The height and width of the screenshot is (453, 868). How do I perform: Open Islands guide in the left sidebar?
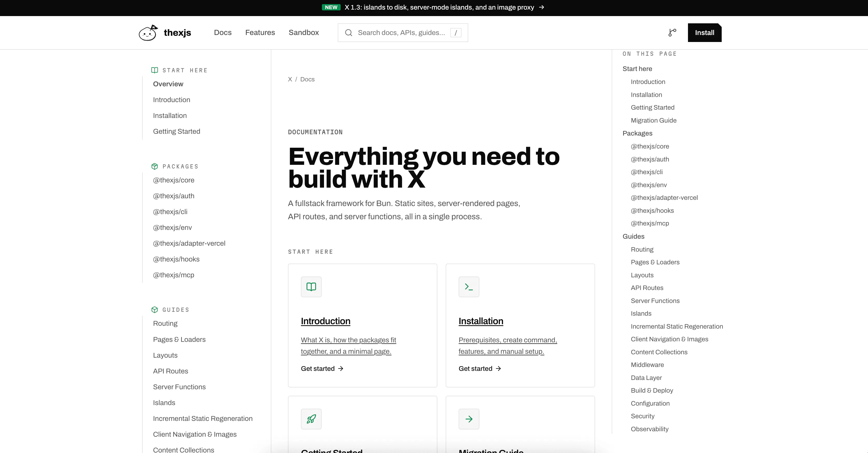coord(164,403)
